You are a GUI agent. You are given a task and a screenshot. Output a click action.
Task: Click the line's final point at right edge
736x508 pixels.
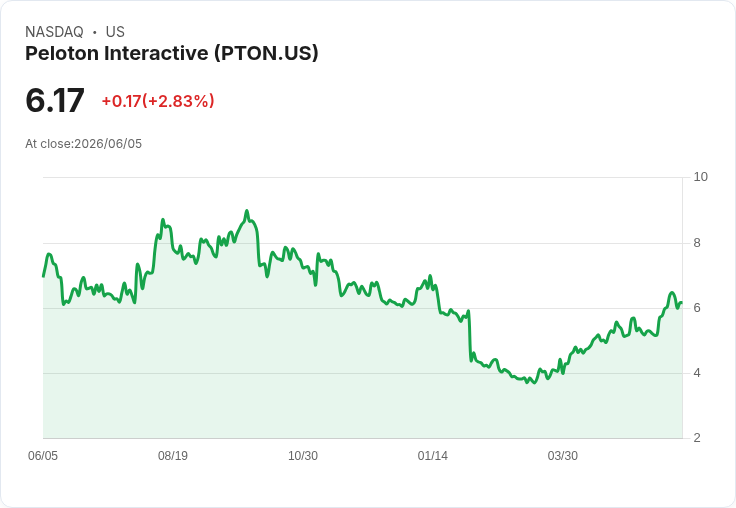pyautogui.click(x=682, y=303)
